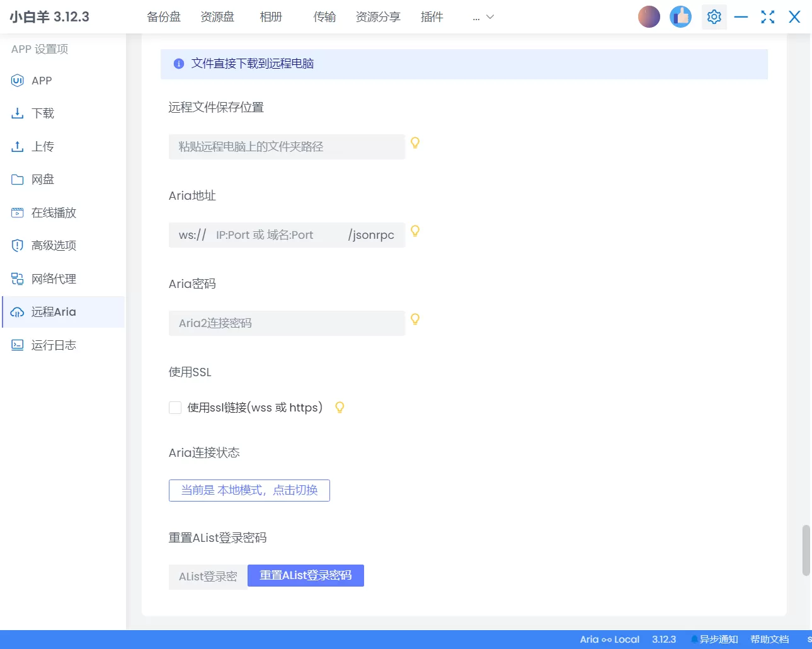Open the 在线播放 settings section
This screenshot has width=812, height=649.
coord(52,212)
